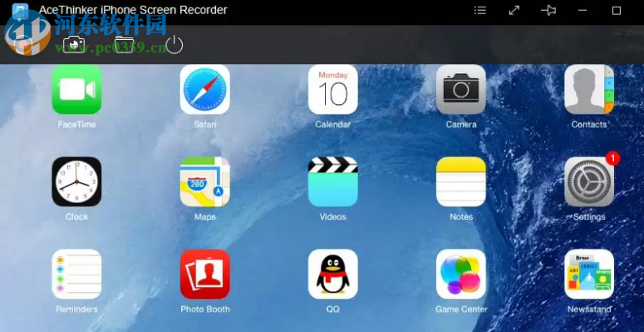644x332 pixels.
Task: Open the Clock app
Action: coord(76,181)
